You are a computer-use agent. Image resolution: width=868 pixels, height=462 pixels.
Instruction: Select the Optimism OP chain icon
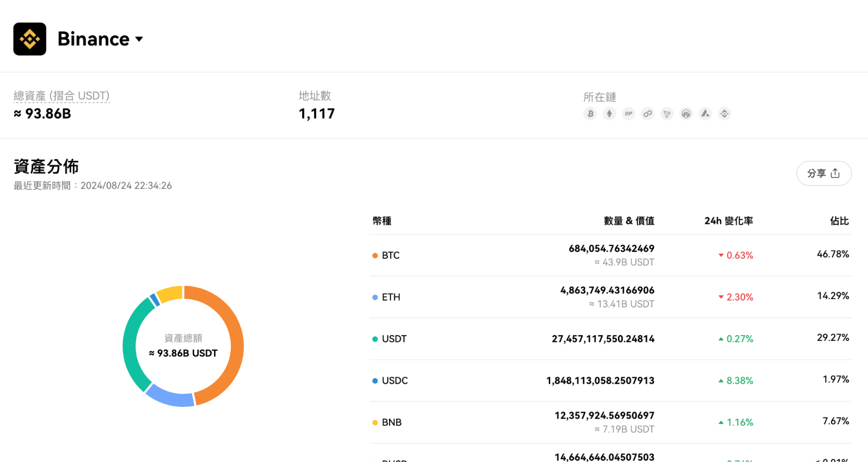(628, 114)
